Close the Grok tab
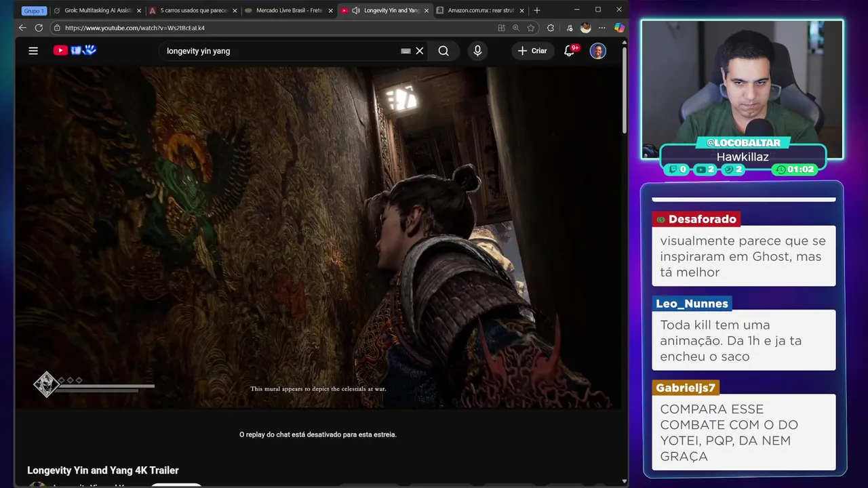Viewport: 868px width, 488px height. (139, 11)
